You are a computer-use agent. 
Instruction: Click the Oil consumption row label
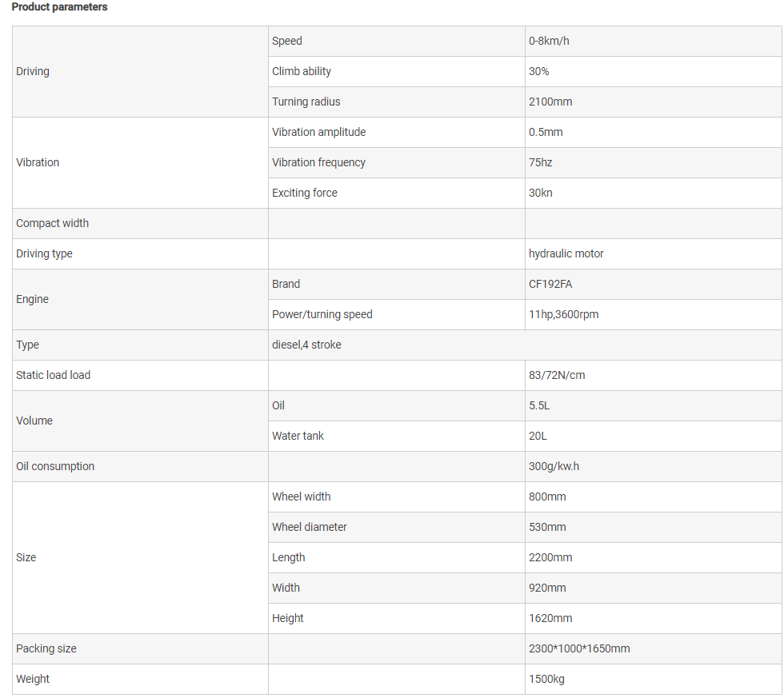(x=141, y=467)
